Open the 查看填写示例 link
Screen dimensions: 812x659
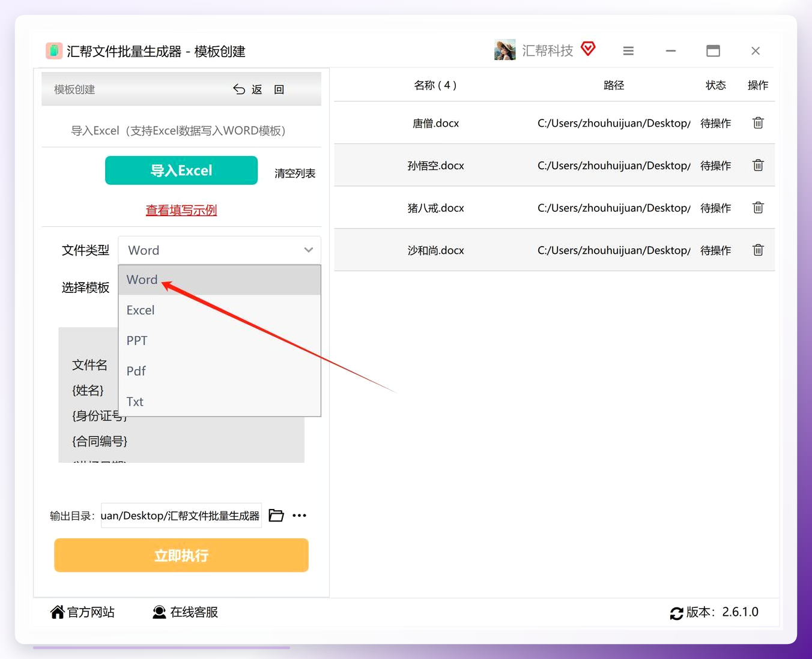coord(181,210)
